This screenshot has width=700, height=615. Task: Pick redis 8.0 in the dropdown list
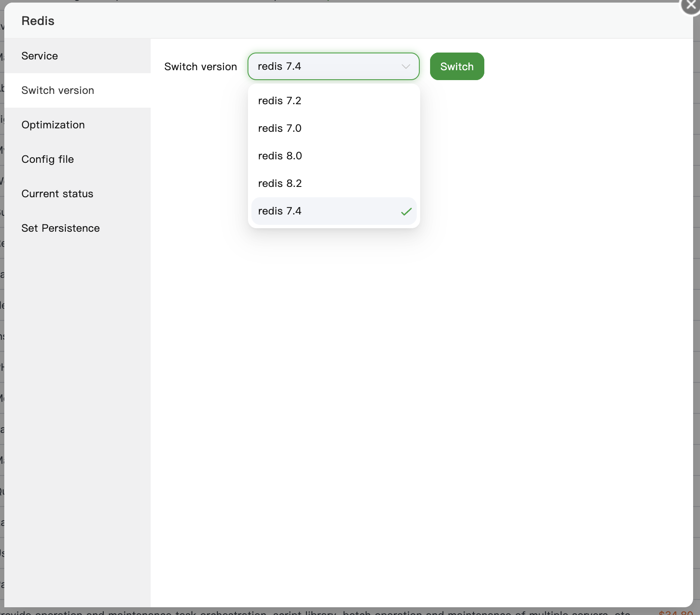pyautogui.click(x=334, y=156)
